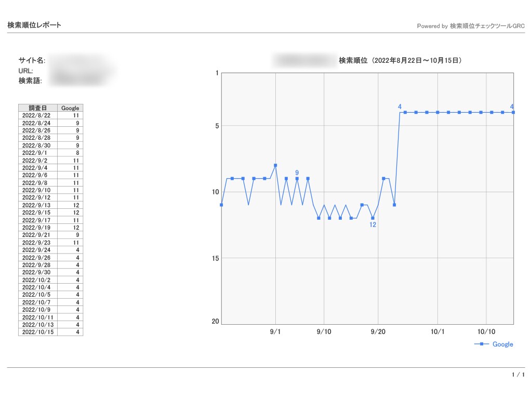Viewport: 532px width, 399px height.
Task: Click the blue data label 12 on the chart
Action: [373, 224]
